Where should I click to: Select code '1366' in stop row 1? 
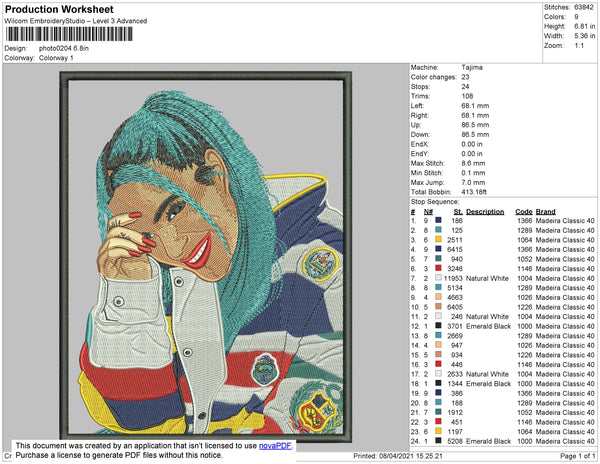coord(525,221)
